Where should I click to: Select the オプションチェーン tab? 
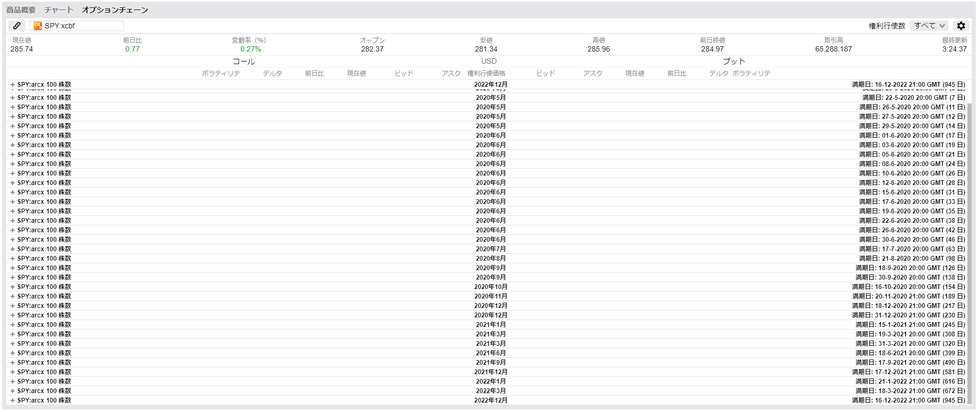click(115, 10)
